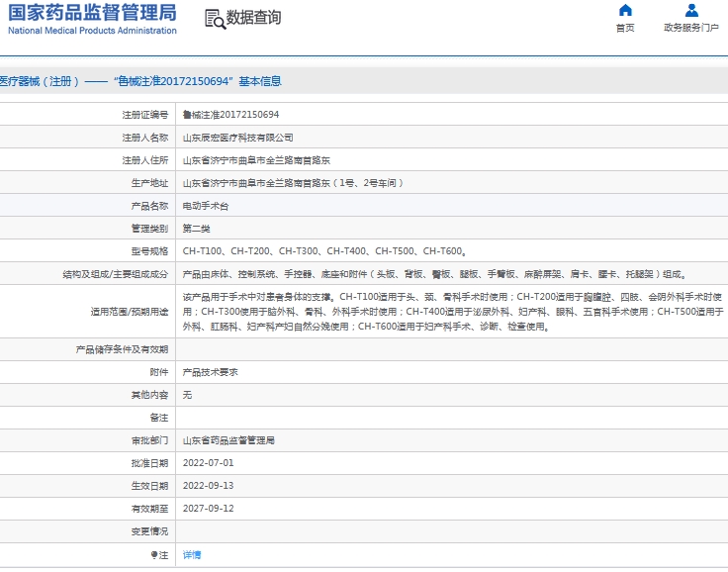The height and width of the screenshot is (572, 728).
Task: Click the 注 label in last row
Action: coord(159,555)
